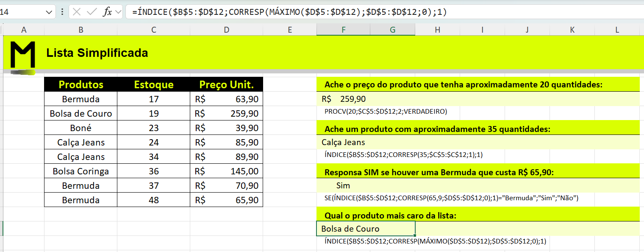Open the Insert Function fx dialog

[x=108, y=12]
